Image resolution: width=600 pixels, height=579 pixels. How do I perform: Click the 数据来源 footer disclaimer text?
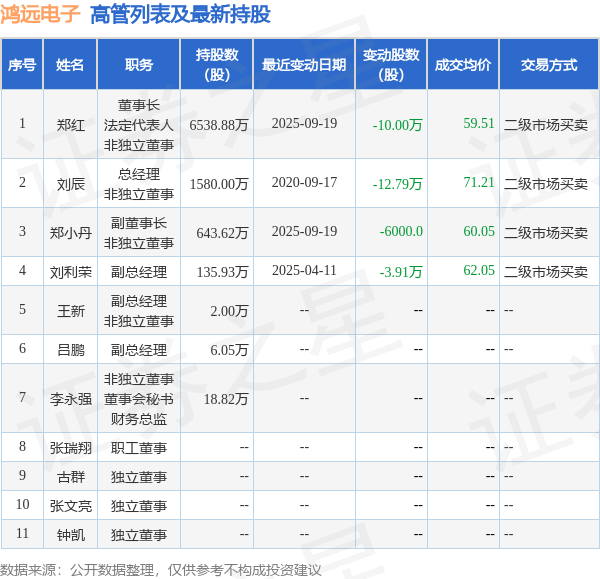pos(161,570)
